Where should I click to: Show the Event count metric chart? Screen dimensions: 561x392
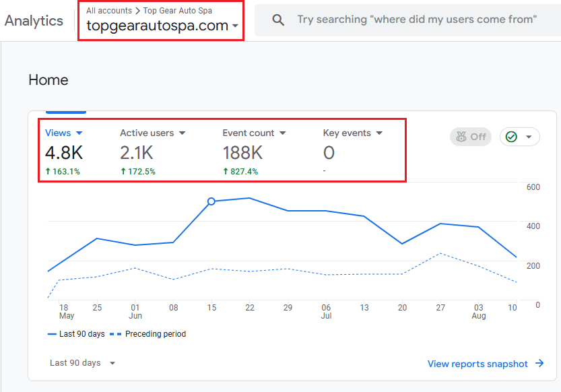[249, 133]
